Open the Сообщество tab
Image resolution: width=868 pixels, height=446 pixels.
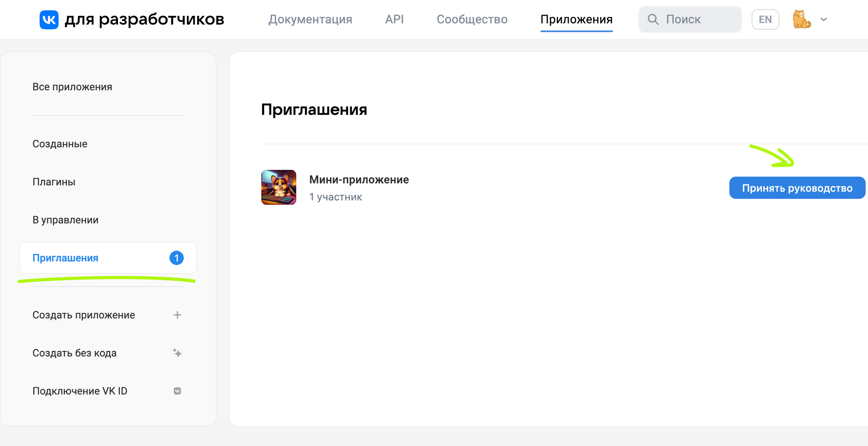click(x=472, y=19)
